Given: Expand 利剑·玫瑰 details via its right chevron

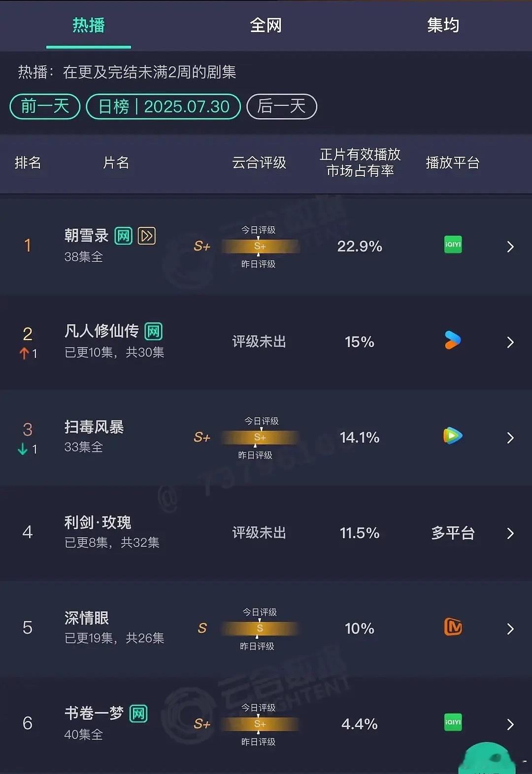Looking at the screenshot, I should tap(510, 533).
